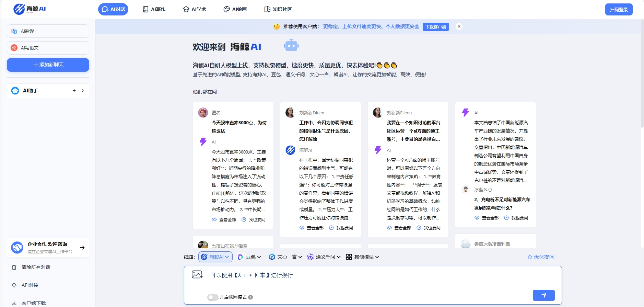Open the 通义千问 model dropdown
The width and height of the screenshot is (644, 307).
tap(324, 257)
